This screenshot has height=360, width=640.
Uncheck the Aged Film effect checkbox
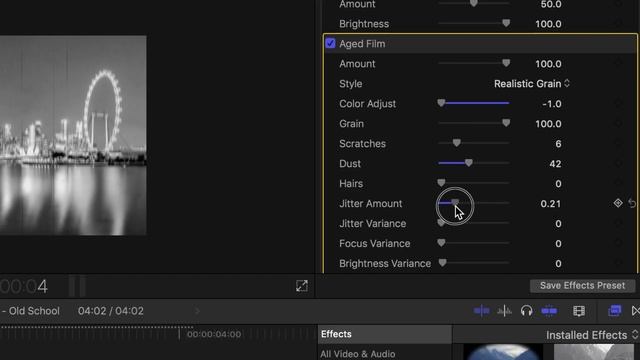point(330,43)
